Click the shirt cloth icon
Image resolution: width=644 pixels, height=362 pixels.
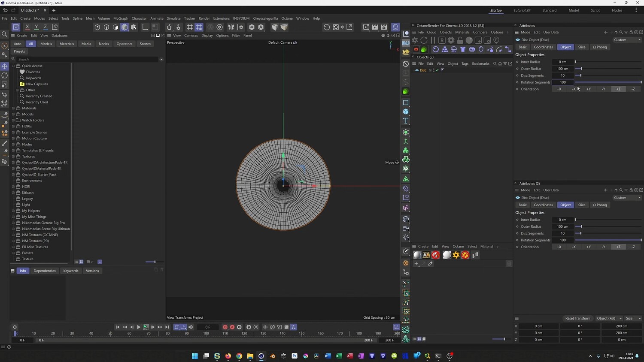[x=463, y=49]
